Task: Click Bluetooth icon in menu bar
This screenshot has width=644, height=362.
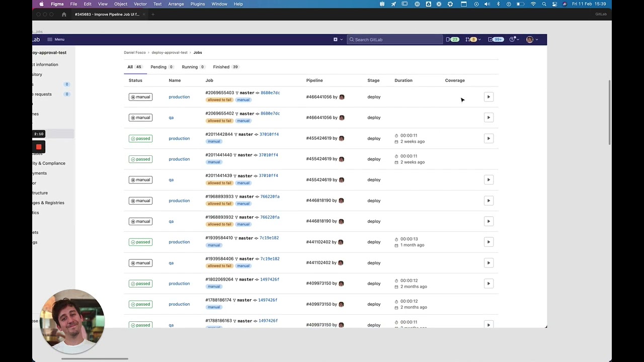Action: pyautogui.click(x=499, y=4)
